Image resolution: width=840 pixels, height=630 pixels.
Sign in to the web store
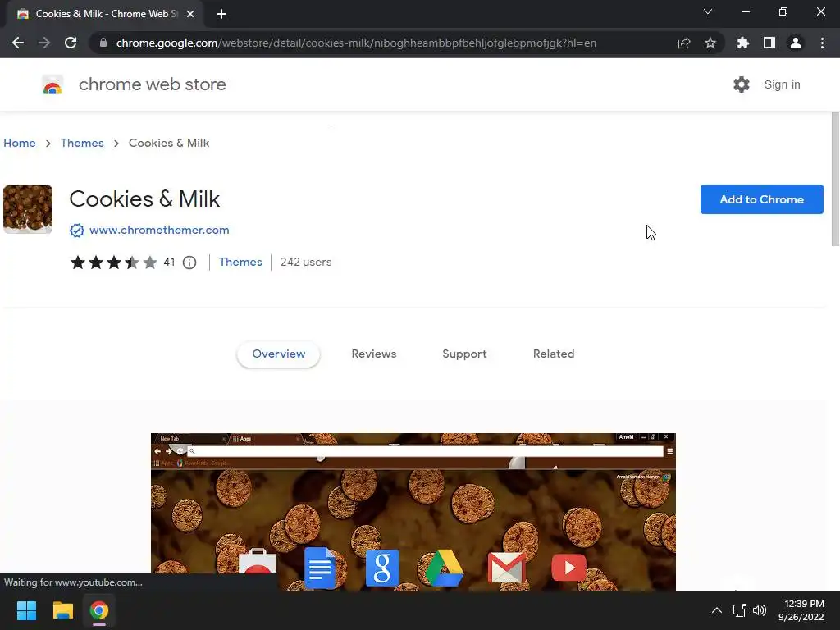pyautogui.click(x=782, y=84)
